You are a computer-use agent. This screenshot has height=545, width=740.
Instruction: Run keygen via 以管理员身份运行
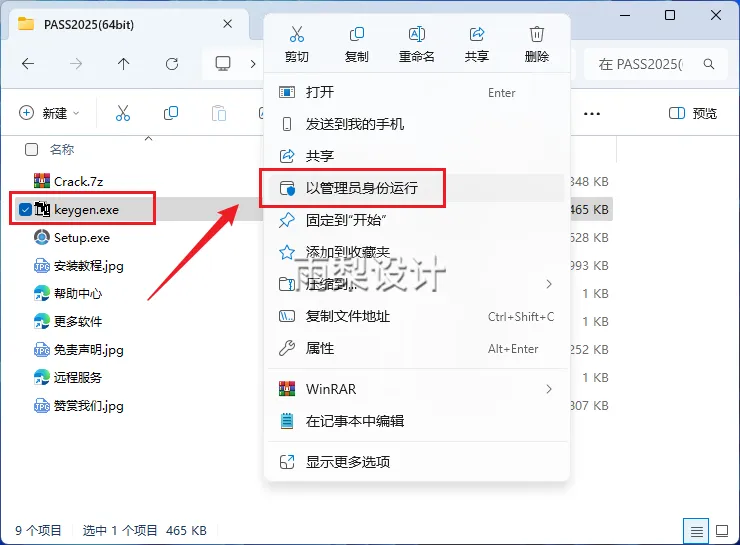click(417, 188)
